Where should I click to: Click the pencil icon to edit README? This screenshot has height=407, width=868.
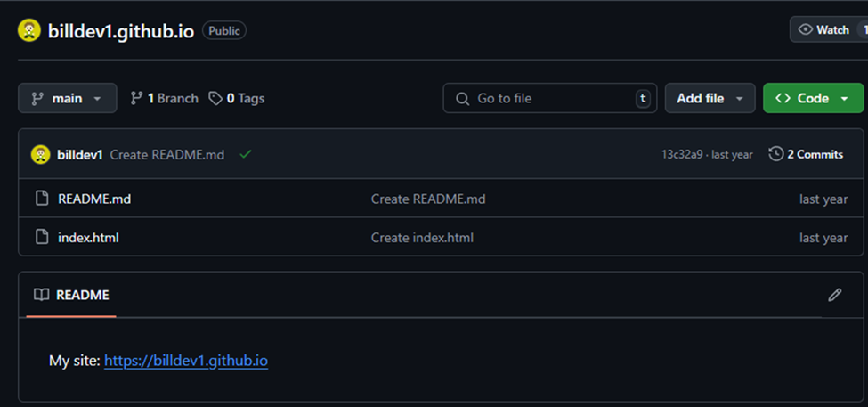tap(834, 295)
